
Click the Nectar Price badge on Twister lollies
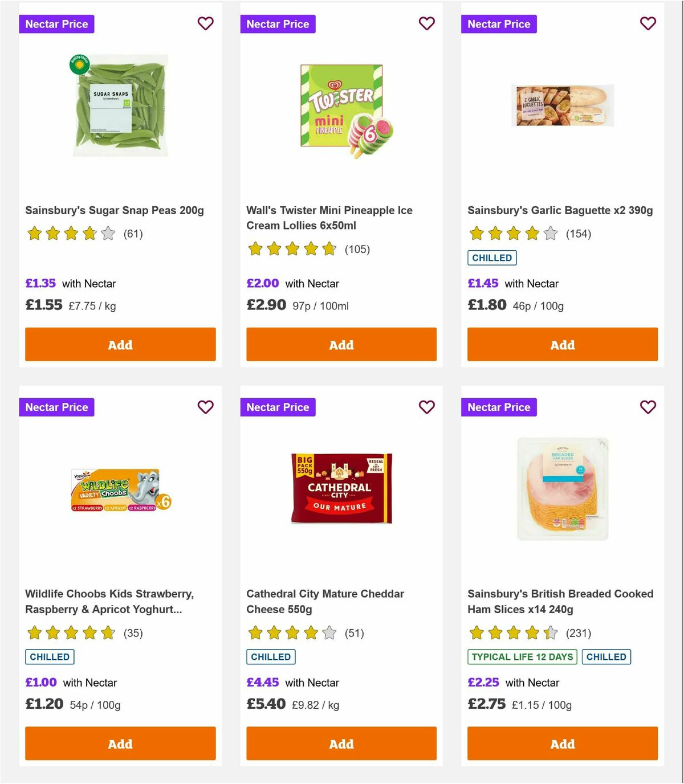tap(278, 24)
